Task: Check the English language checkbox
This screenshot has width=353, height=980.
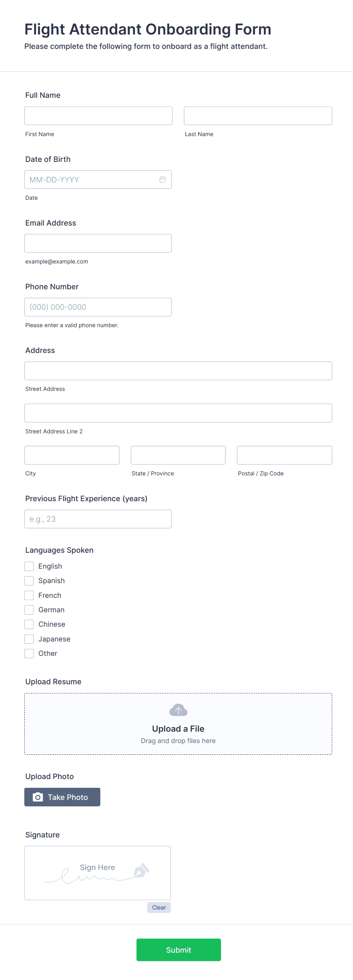Action: pyautogui.click(x=29, y=566)
